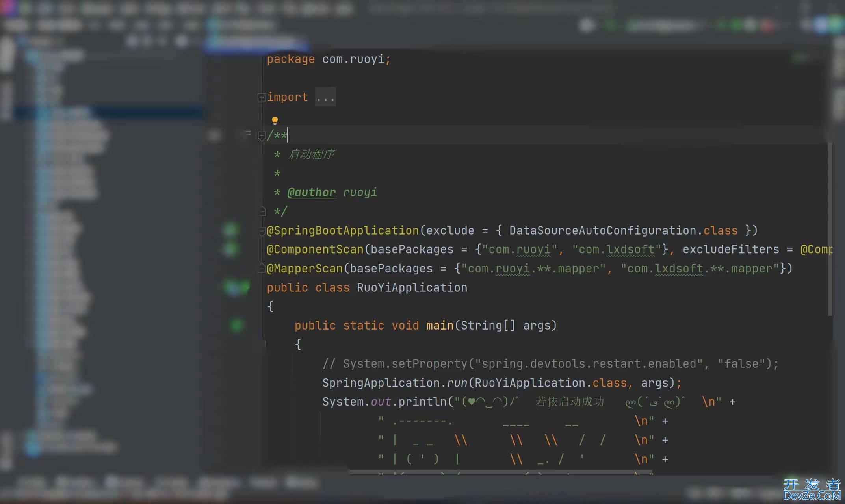This screenshot has height=504, width=845.
Task: Click the green gutter icon beside @SpringBootApplication
Action: coord(231,230)
